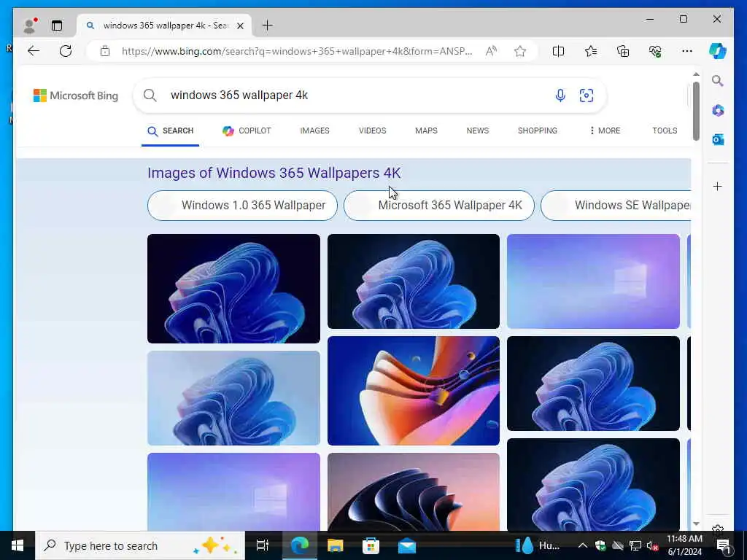Click the muted volume tray icon
The image size is (747, 560).
652,545
